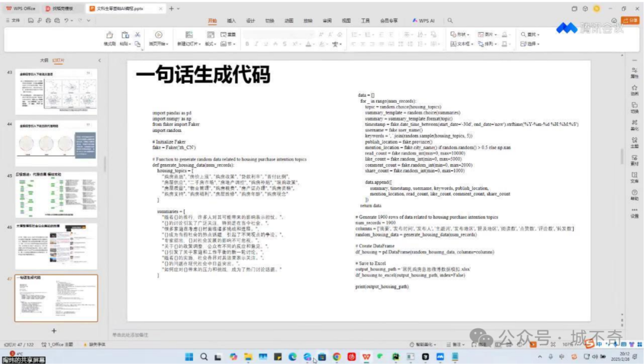
Task: Switch to the Outline (大纲) panel tab
Action: tap(44, 60)
